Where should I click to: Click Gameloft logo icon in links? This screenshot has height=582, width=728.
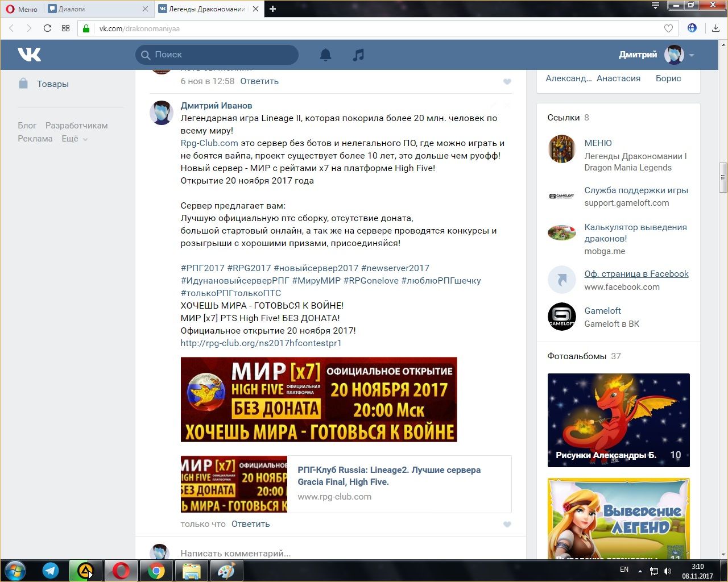[561, 317]
